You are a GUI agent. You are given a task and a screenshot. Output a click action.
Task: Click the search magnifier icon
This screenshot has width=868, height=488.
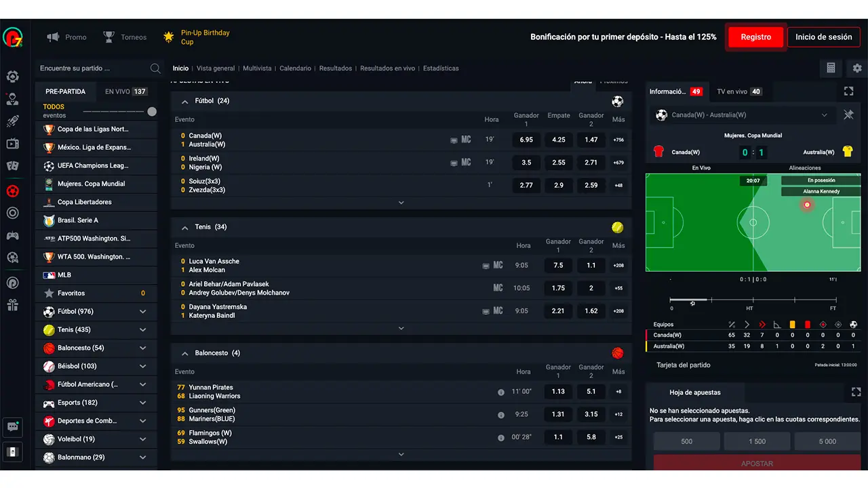pyautogui.click(x=155, y=68)
